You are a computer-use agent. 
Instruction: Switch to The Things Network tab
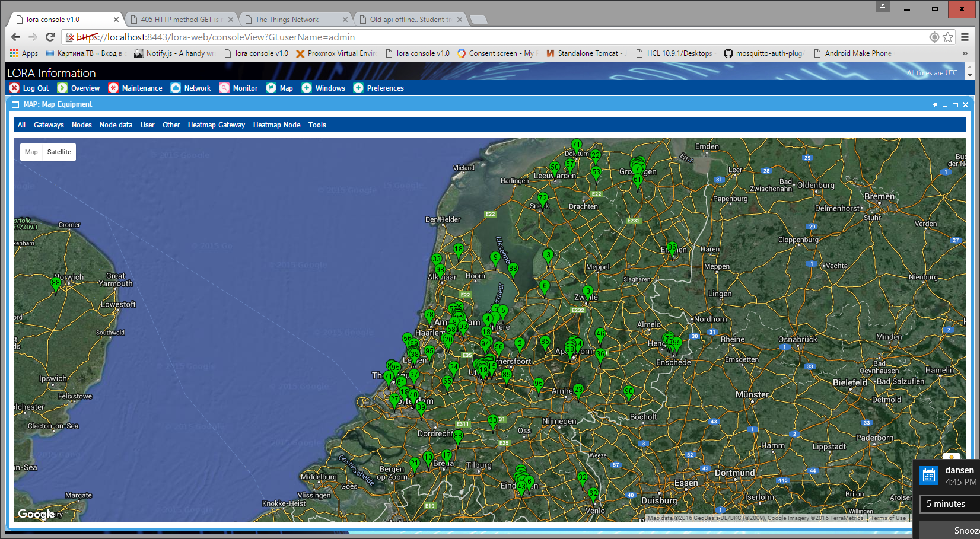point(295,20)
